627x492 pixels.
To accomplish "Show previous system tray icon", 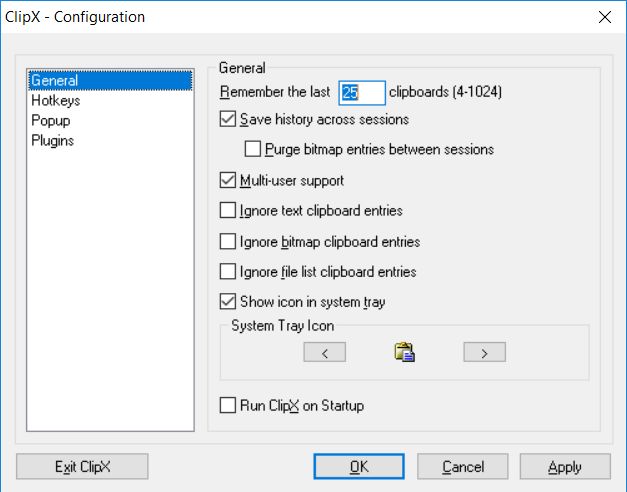I will pyautogui.click(x=324, y=352).
